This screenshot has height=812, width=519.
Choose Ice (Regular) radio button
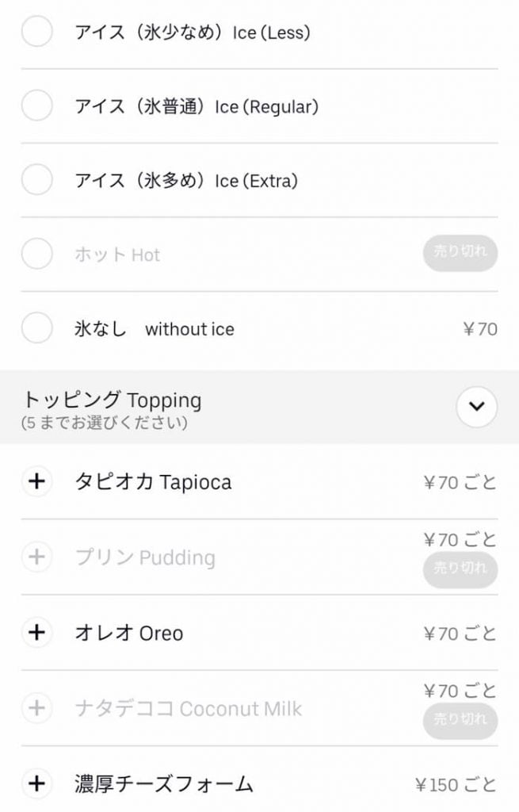[x=36, y=105]
